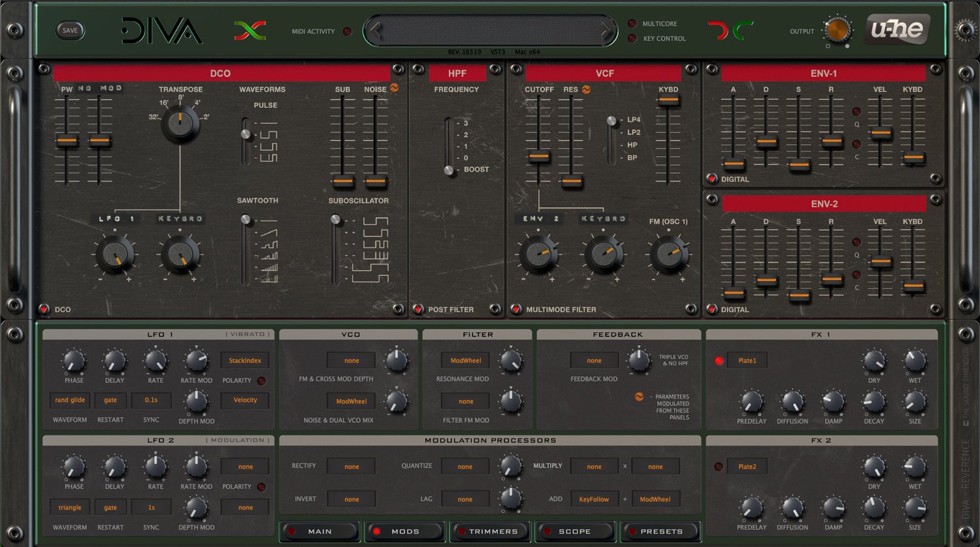Click the SAVE button
980x547 pixels.
tap(70, 30)
